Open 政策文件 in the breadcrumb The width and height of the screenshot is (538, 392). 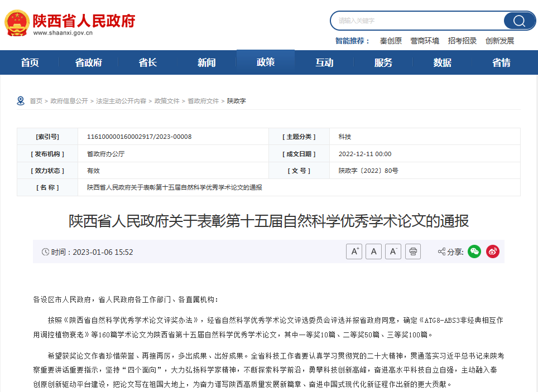167,101
